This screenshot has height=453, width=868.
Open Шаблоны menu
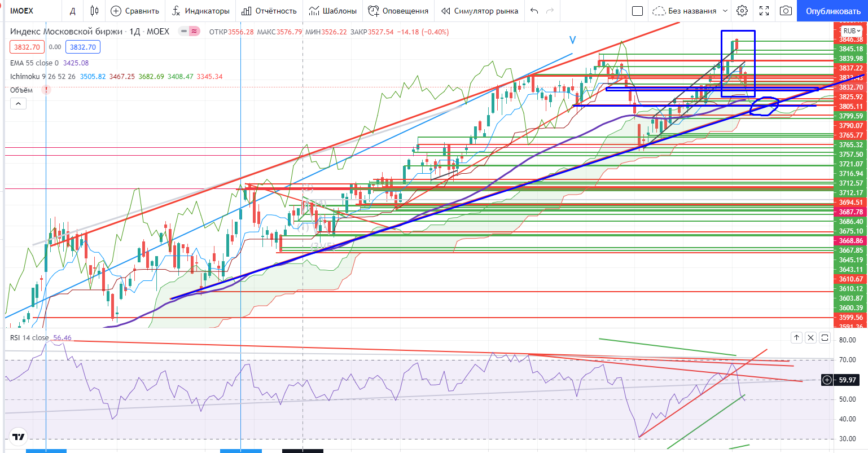(x=333, y=11)
